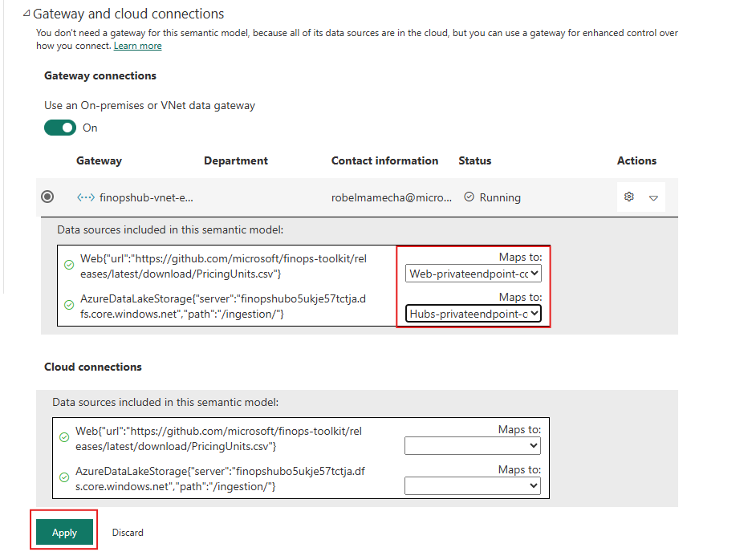Open the Web-privateendpoint Maps to dropdown
The height and width of the screenshot is (560, 752).
point(474,274)
